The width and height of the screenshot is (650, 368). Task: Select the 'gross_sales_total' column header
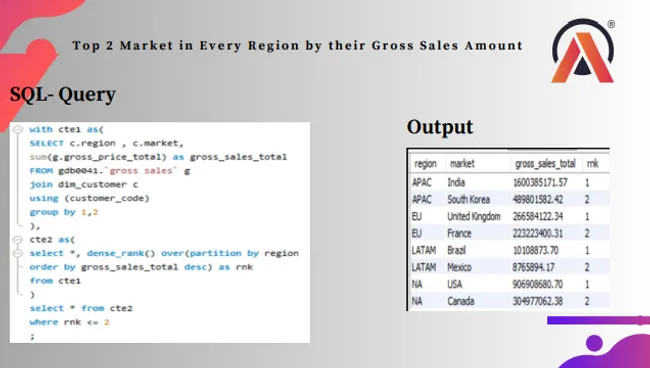[545, 164]
